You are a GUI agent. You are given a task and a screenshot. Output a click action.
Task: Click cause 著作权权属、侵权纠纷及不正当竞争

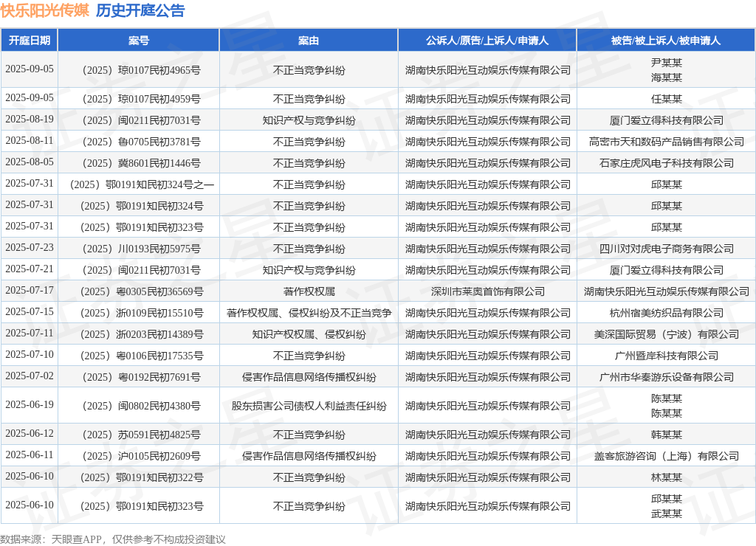[x=309, y=313]
